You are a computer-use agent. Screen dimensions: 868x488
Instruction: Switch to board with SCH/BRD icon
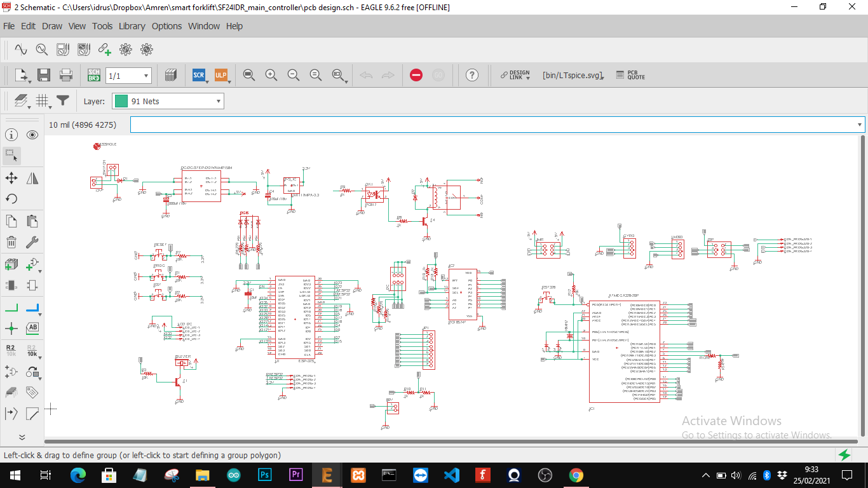point(94,76)
